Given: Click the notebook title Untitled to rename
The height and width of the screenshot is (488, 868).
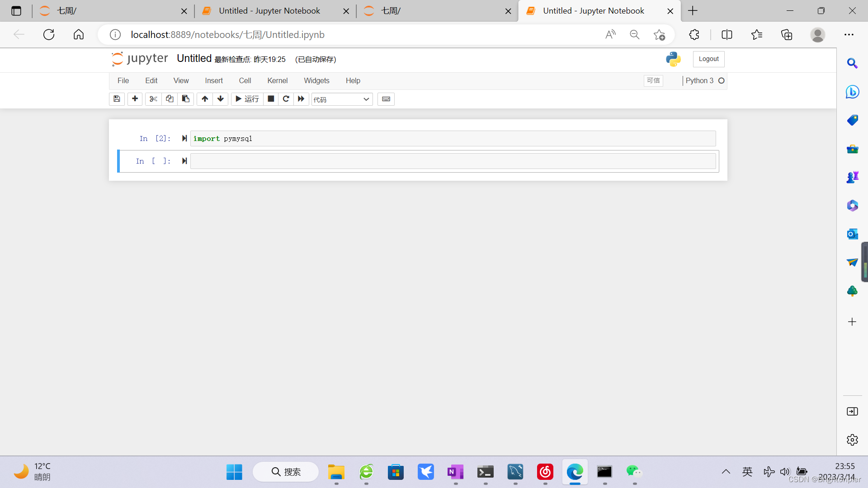Looking at the screenshot, I should [194, 58].
